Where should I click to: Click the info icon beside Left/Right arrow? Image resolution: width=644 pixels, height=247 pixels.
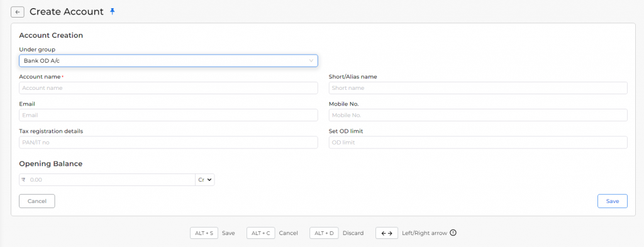453,233
